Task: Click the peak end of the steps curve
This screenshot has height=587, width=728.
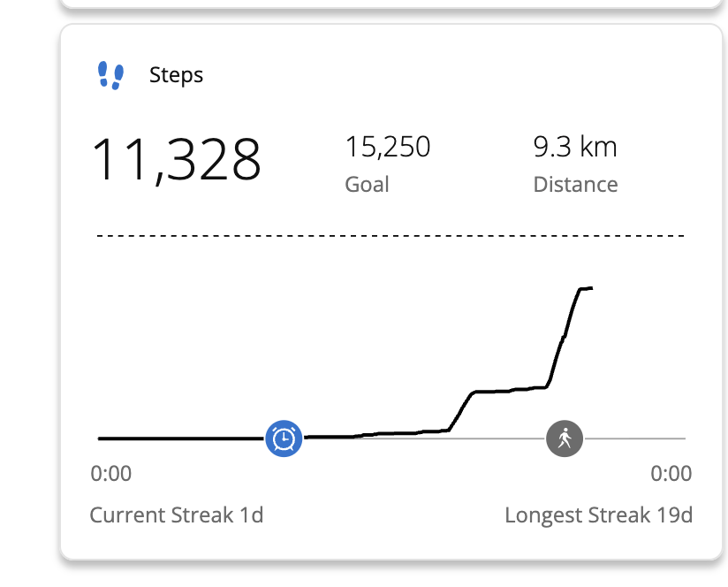Action: click(x=587, y=288)
